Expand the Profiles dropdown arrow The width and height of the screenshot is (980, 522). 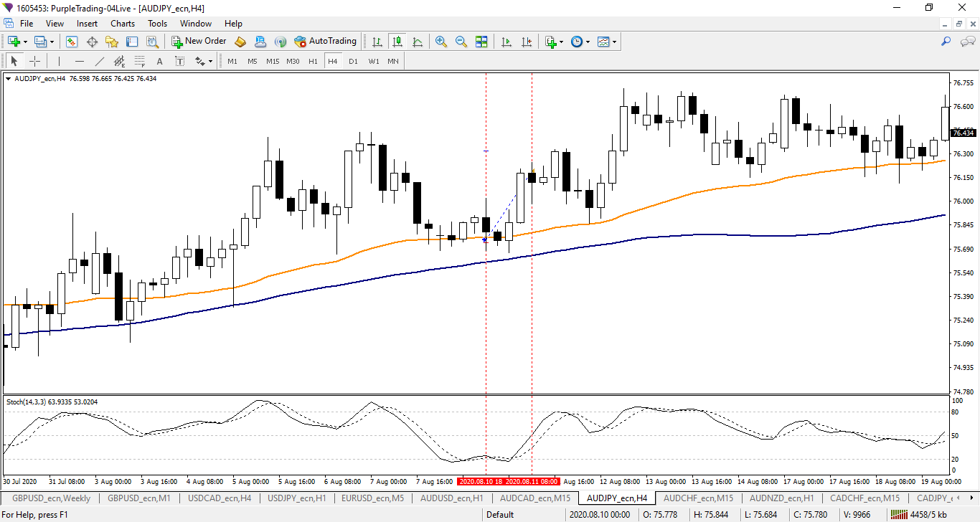[x=52, y=42]
